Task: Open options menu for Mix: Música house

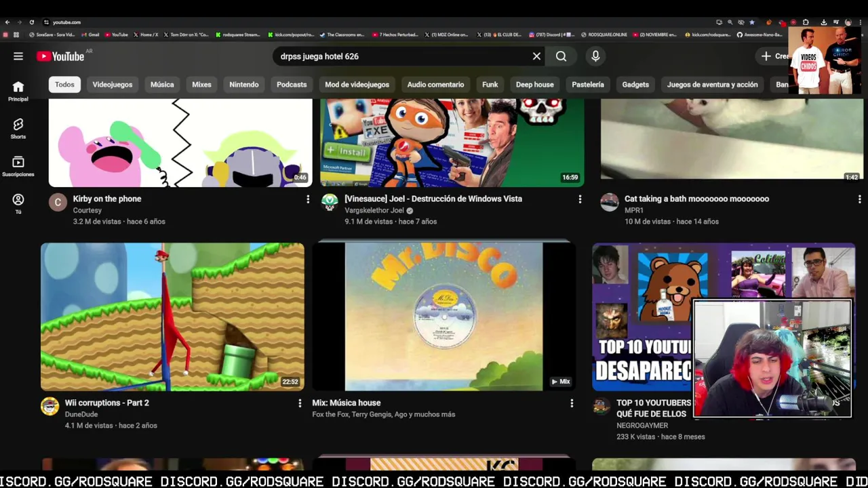Action: pyautogui.click(x=572, y=403)
